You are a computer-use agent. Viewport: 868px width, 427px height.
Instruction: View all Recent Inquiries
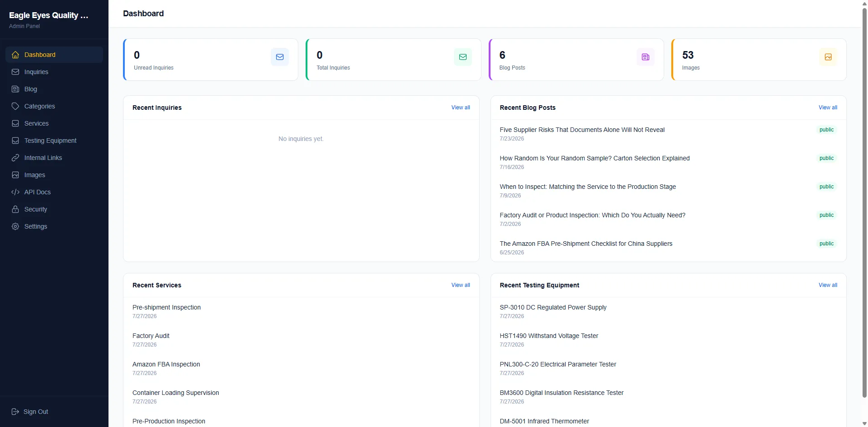click(x=461, y=108)
